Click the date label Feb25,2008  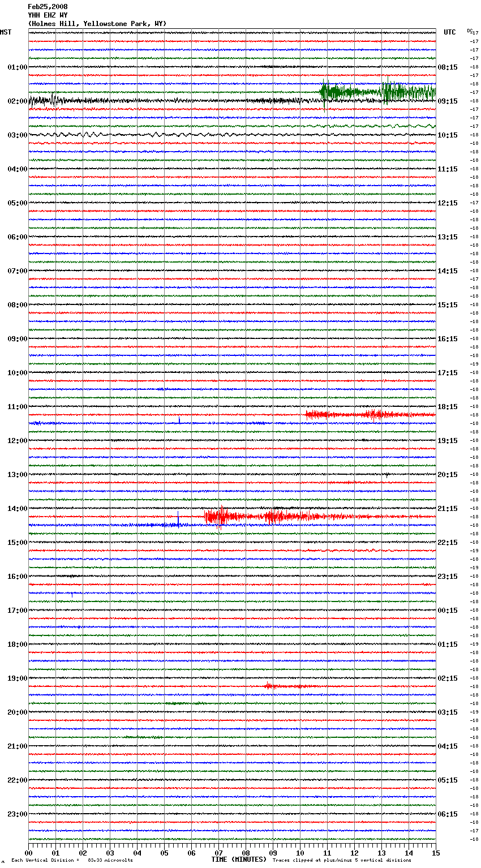pos(48,7)
